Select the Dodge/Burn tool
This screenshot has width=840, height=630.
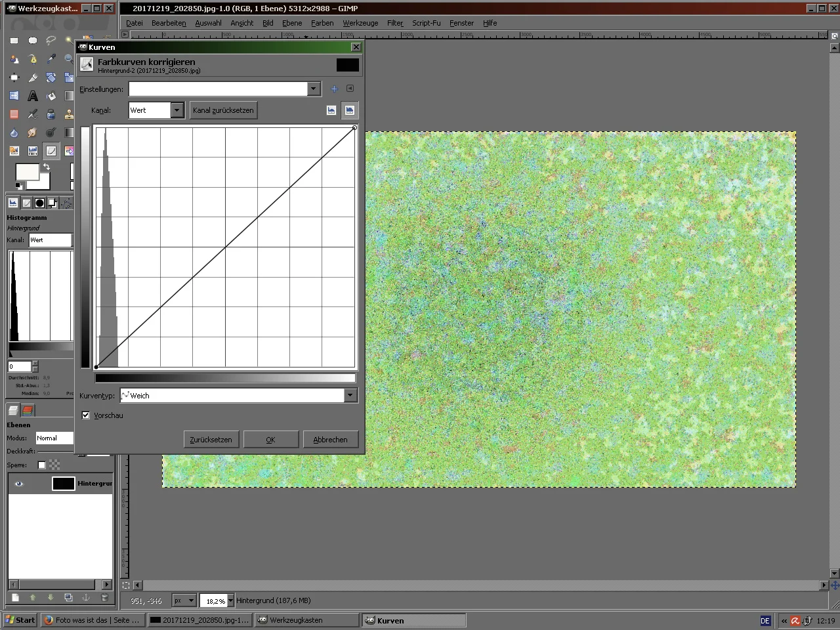[x=51, y=133]
